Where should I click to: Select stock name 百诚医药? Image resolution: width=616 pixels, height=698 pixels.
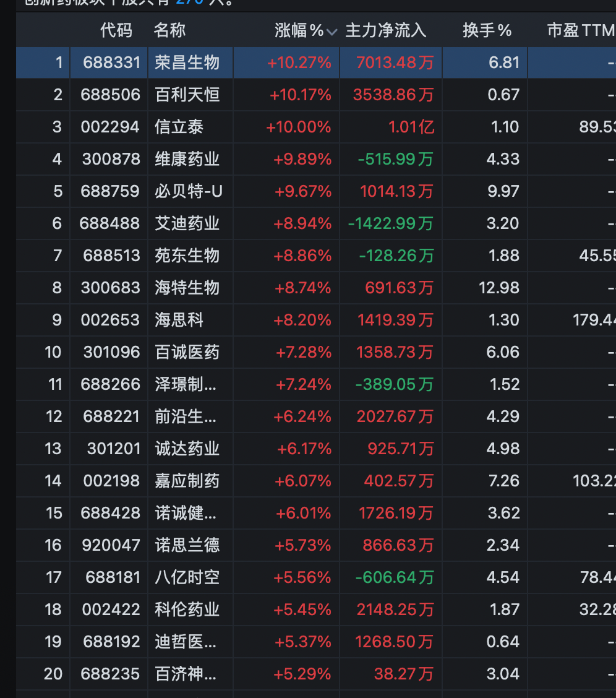[x=187, y=352]
